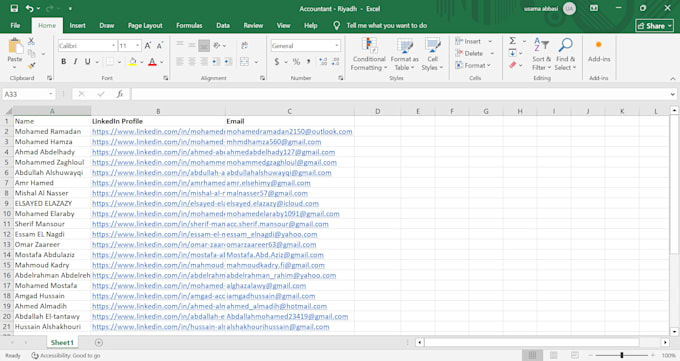Center the cell text horizontally
680x361 pixels.
pos(192,62)
